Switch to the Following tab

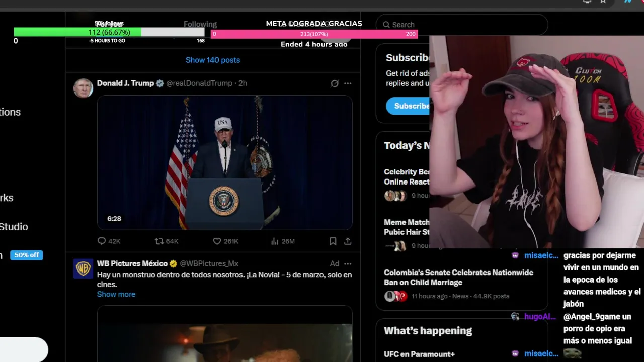(200, 24)
